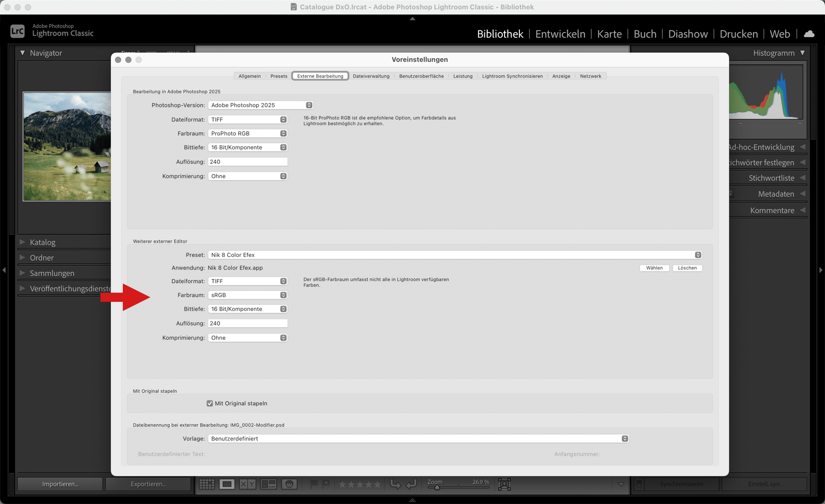Open Vorlage Benutzerdefiniert dropdown

(418, 438)
